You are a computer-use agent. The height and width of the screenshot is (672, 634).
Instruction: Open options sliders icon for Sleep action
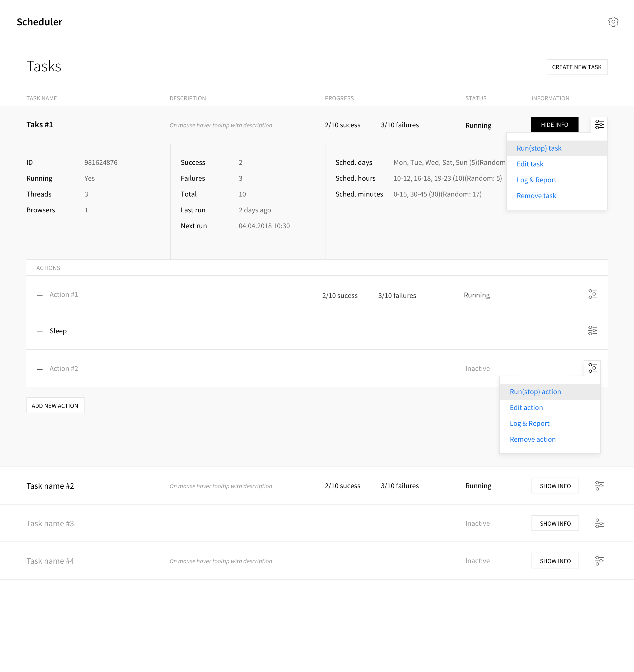tap(592, 330)
